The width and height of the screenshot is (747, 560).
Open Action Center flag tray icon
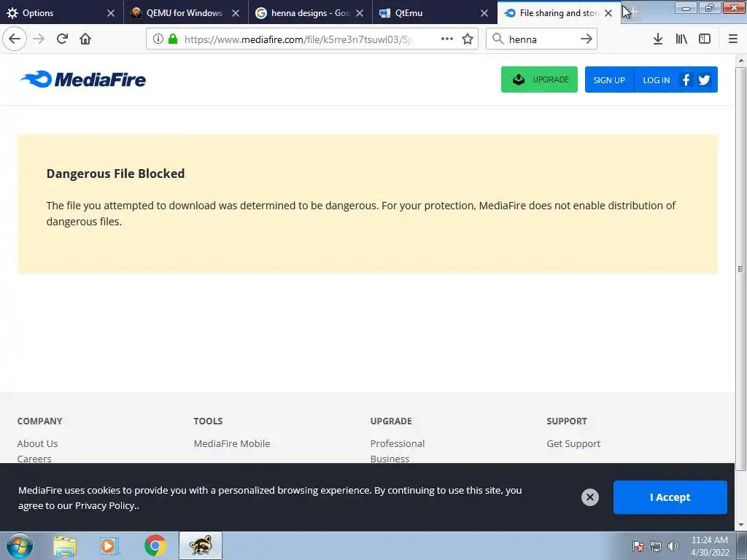[x=638, y=545]
